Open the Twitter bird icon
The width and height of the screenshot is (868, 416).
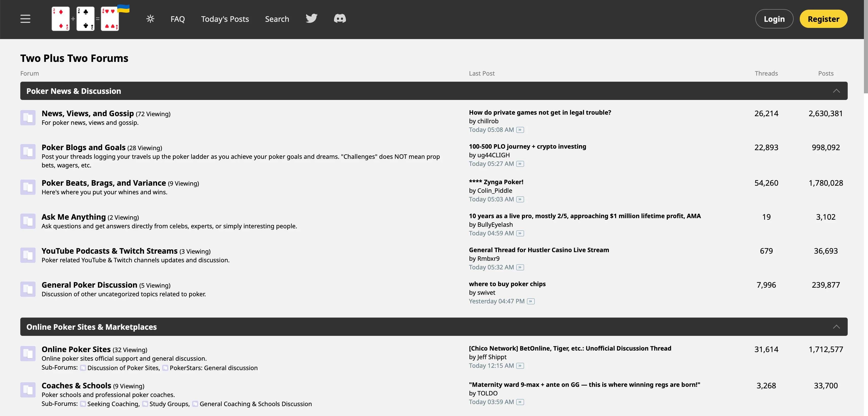(x=311, y=19)
